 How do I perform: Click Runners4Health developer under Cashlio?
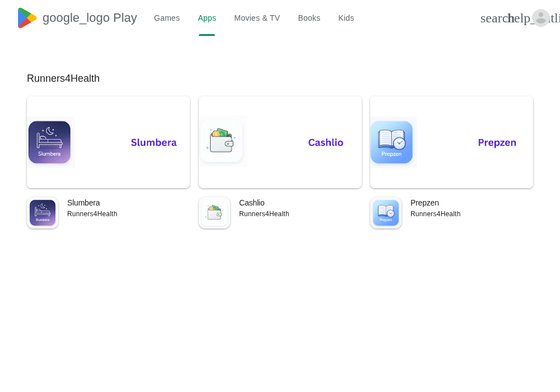[x=264, y=214]
